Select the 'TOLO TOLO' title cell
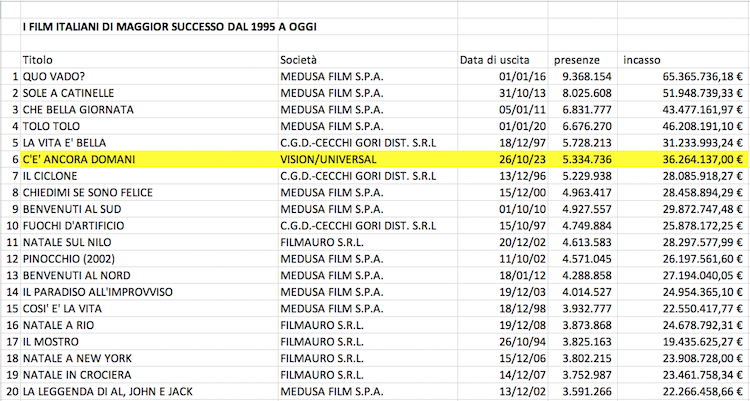The width and height of the screenshot is (750, 401). tap(149, 126)
